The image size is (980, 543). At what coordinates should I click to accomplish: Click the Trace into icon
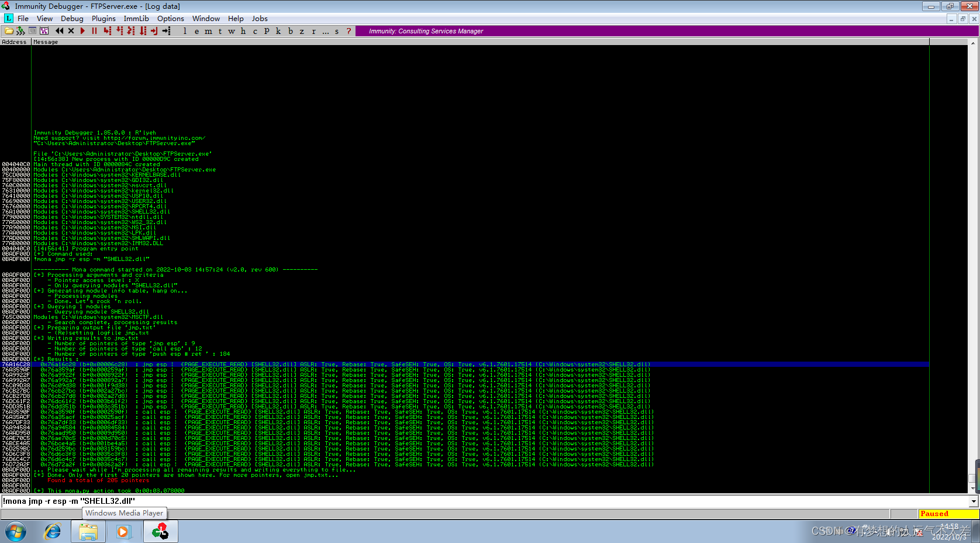click(131, 31)
